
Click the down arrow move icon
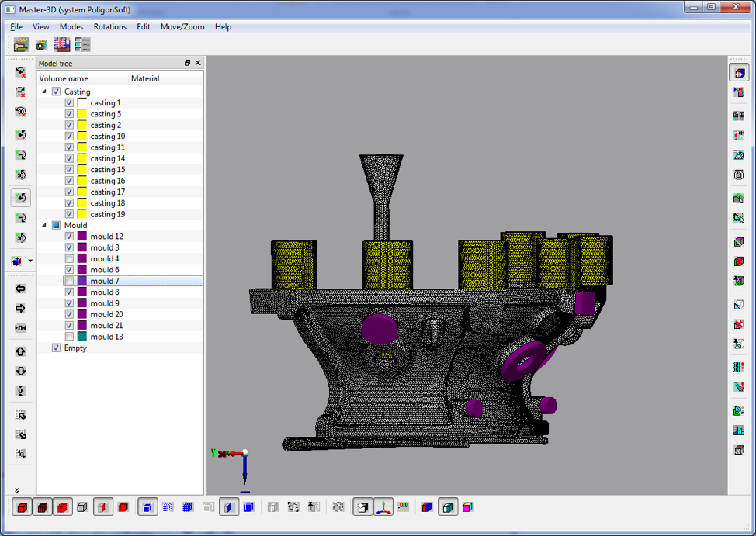pos(21,371)
